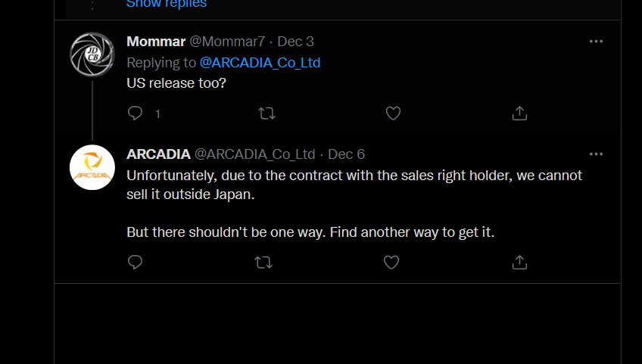Open more options on ARCADIA's tweet
The image size is (642, 364).
coord(596,154)
